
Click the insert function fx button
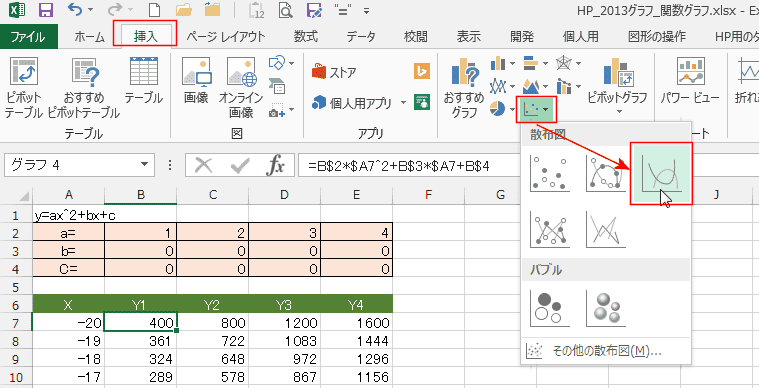275,165
